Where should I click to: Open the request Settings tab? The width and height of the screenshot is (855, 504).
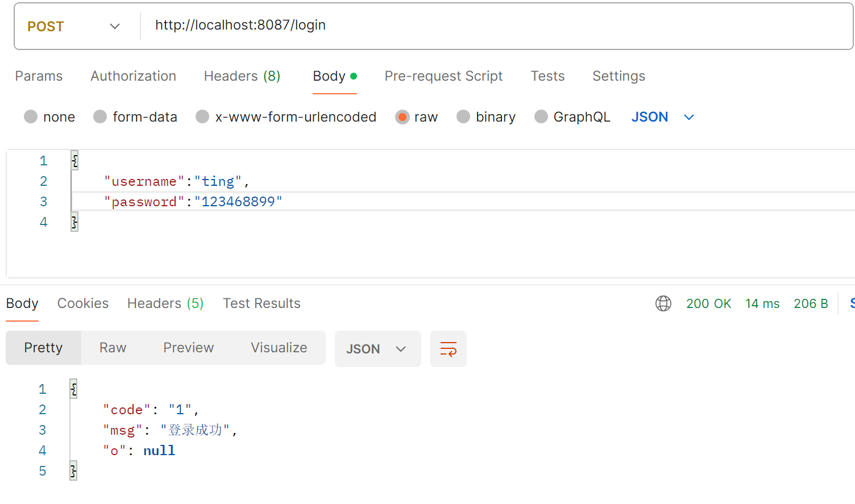(x=619, y=76)
